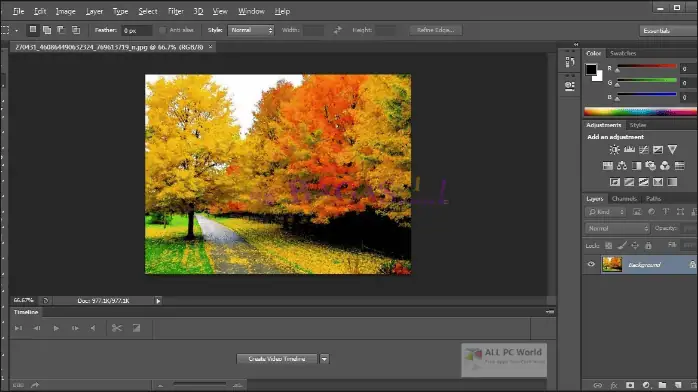The height and width of the screenshot is (392, 698).
Task: Create a new group folder icon
Action: [x=662, y=385]
